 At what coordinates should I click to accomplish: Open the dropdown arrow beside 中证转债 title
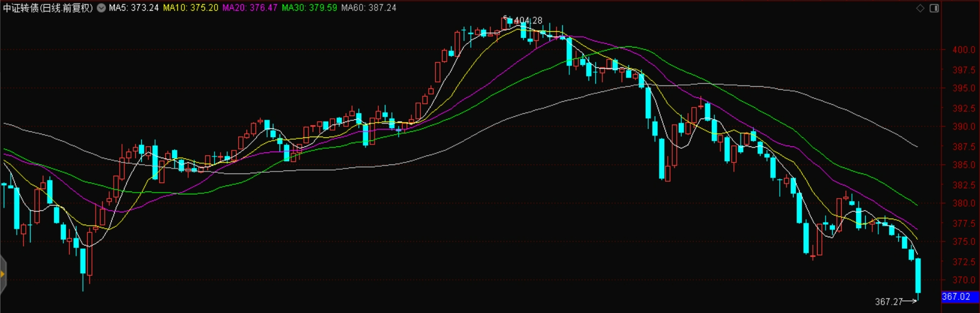101,8
